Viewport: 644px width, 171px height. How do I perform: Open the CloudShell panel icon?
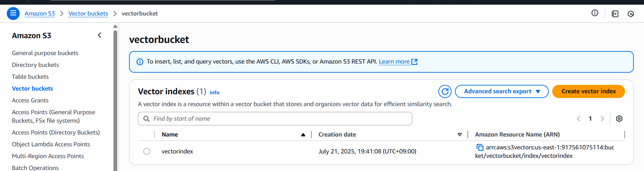(x=615, y=14)
